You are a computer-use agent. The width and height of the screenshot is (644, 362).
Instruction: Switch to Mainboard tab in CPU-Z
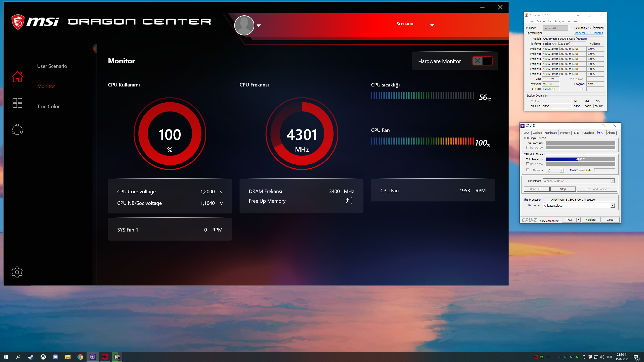point(551,133)
